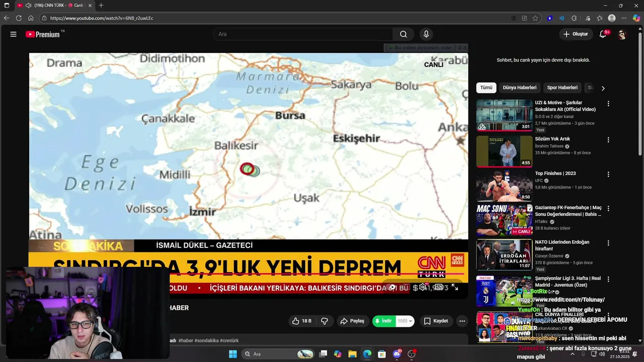Open the 1080 quality dropdown
The width and height of the screenshot is (644, 362).
[x=405, y=321]
